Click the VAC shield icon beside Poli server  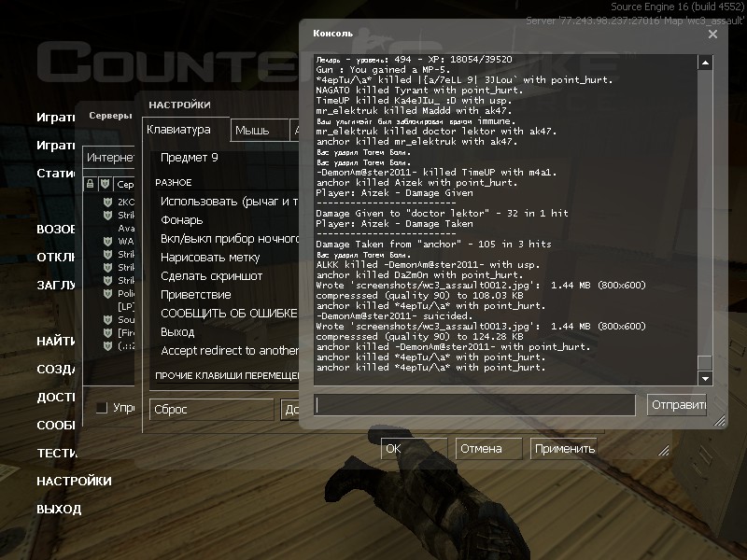click(x=107, y=293)
